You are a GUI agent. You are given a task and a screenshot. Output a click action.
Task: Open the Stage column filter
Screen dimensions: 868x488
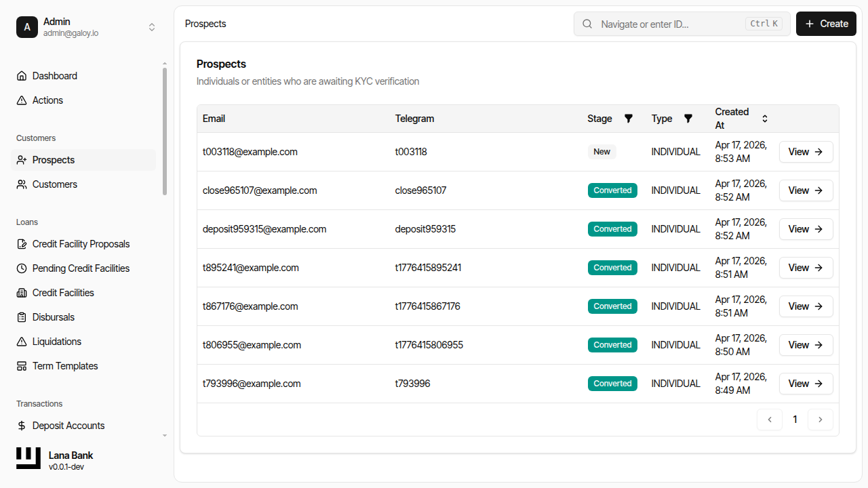629,119
